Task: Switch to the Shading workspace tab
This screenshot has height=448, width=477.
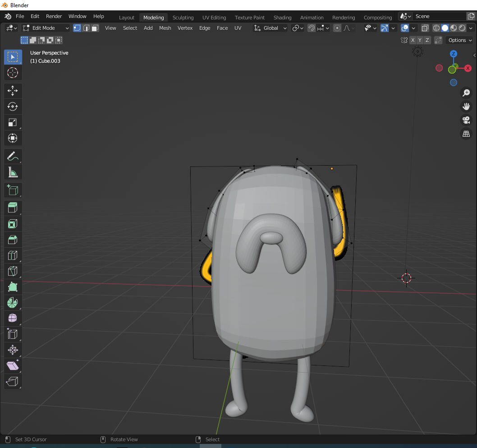Action: click(x=282, y=18)
